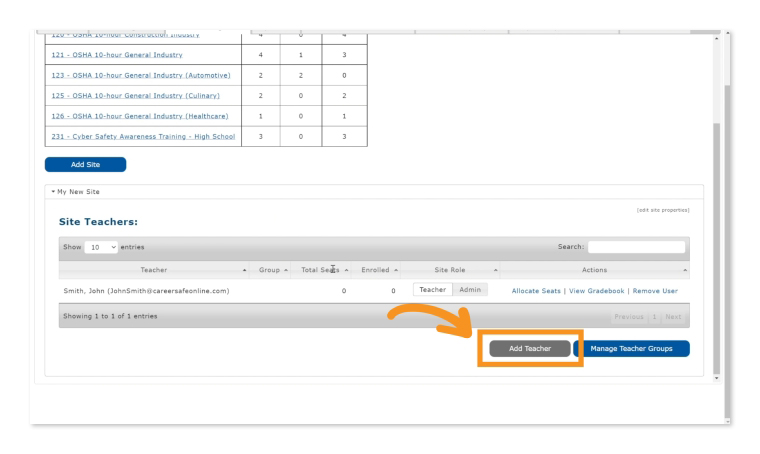Select 'Showing 1 to 1 of 1 entries' text
Screen dimensions: 760x454
tap(110, 316)
